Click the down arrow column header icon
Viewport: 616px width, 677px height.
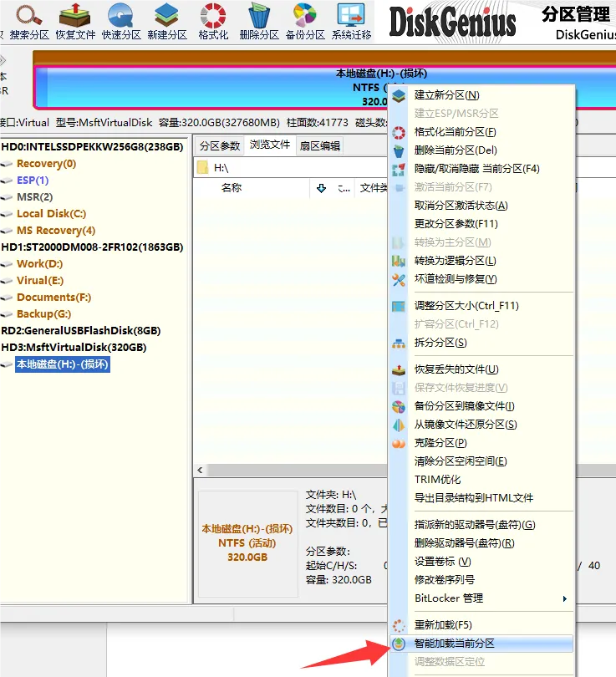coord(321,188)
